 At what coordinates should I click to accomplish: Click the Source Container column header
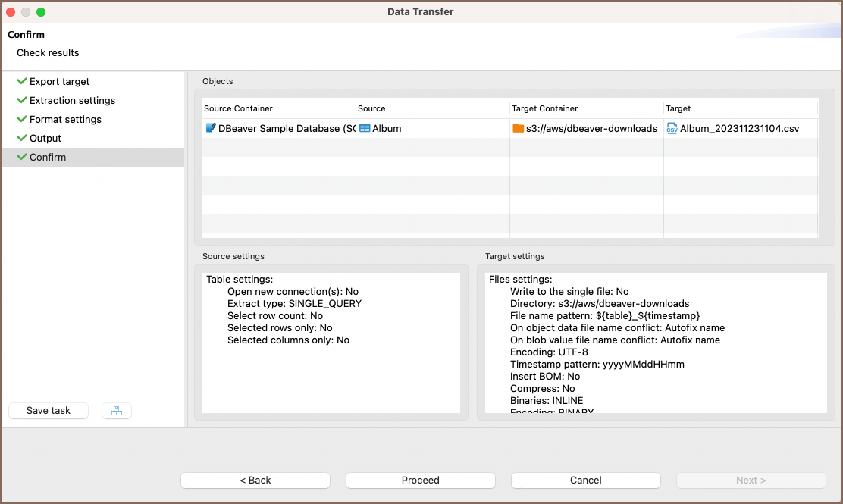tap(238, 108)
